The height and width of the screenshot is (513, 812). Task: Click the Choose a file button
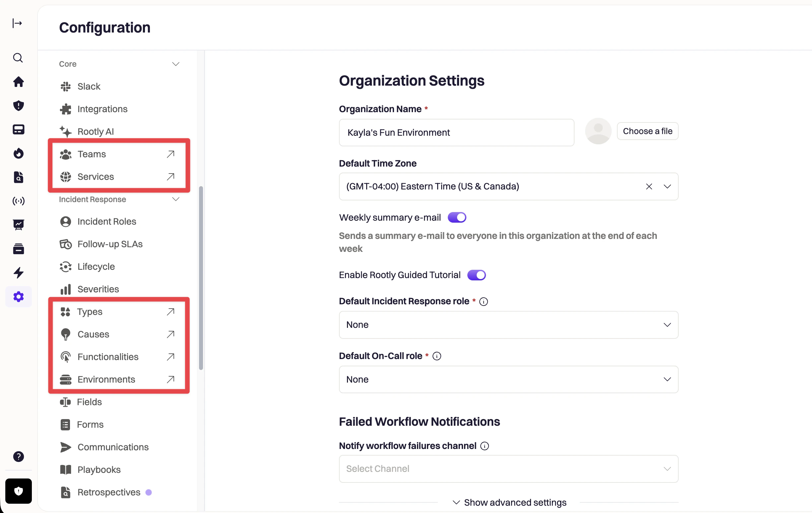coord(647,131)
